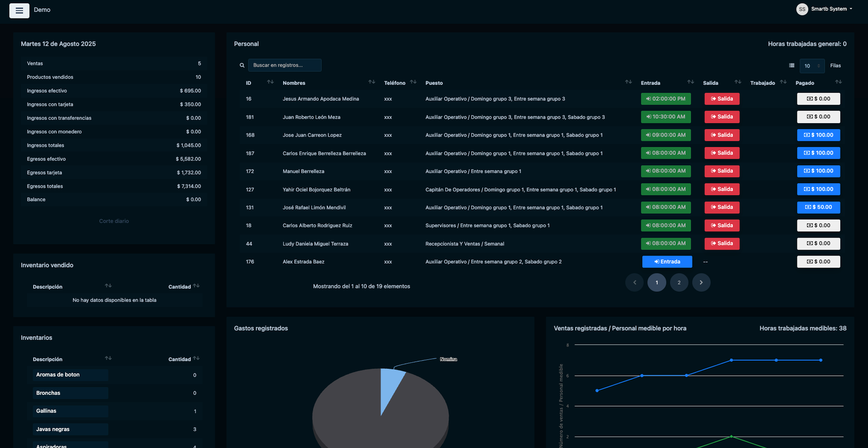Sort by Nombres column arrows

pyautogui.click(x=372, y=82)
